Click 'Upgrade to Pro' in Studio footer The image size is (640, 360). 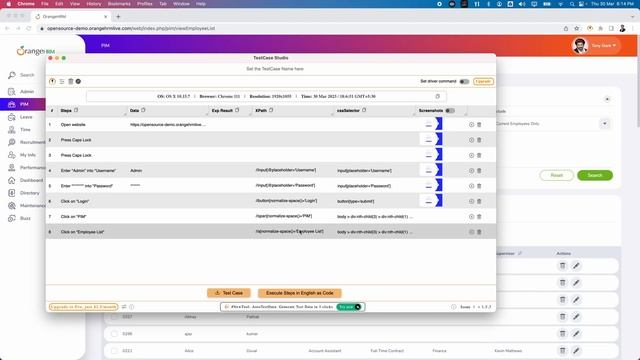tap(83, 307)
